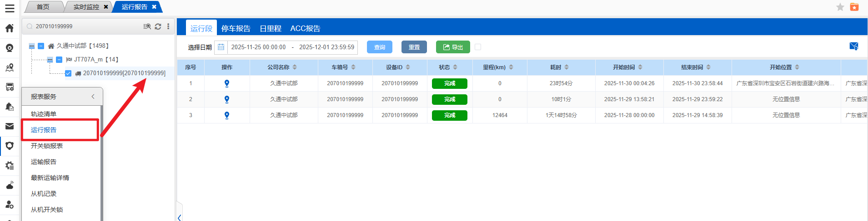Open the hamburger menu icon
This screenshot has width=868, height=221.
click(x=10, y=8)
